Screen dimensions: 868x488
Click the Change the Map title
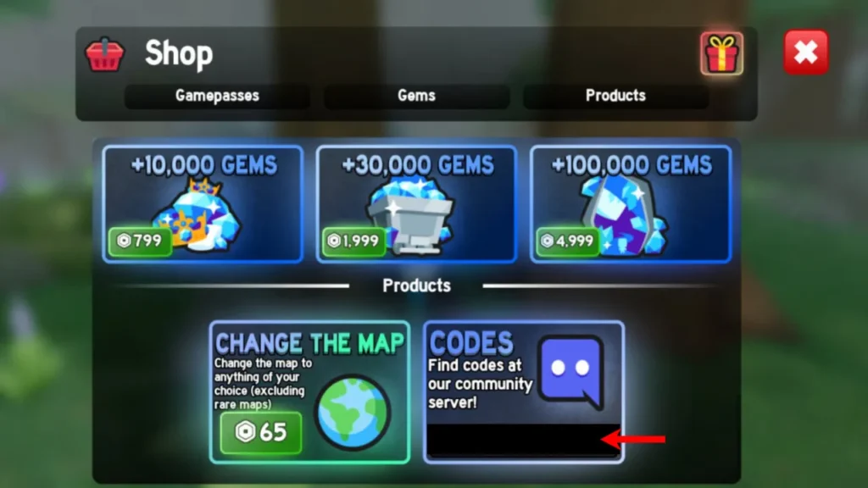pyautogui.click(x=309, y=343)
